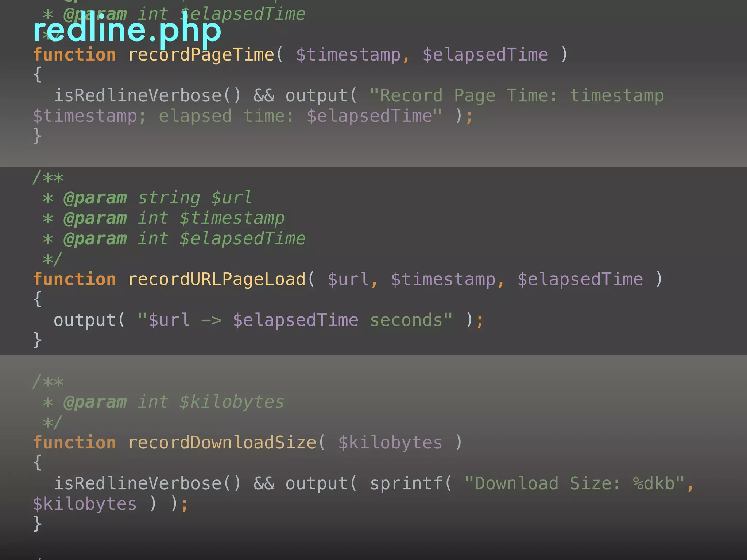
Task: Click the function name 'recordPageTime'
Action: click(x=201, y=55)
